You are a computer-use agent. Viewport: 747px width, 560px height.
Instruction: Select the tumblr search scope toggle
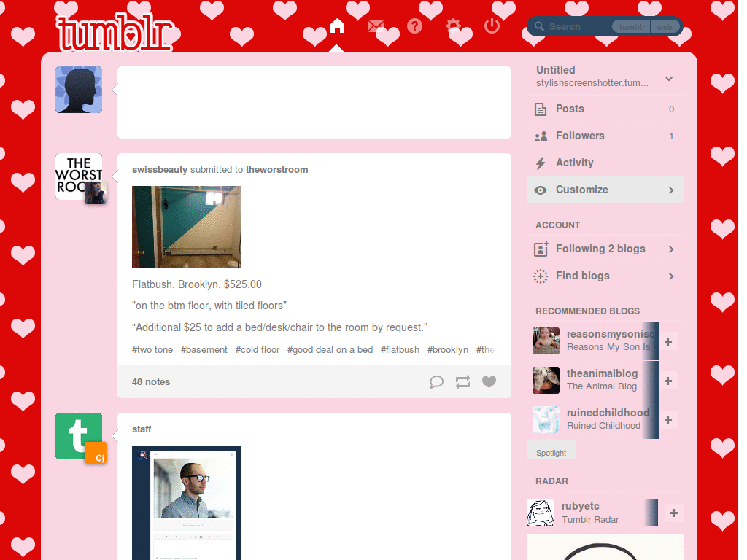click(631, 27)
